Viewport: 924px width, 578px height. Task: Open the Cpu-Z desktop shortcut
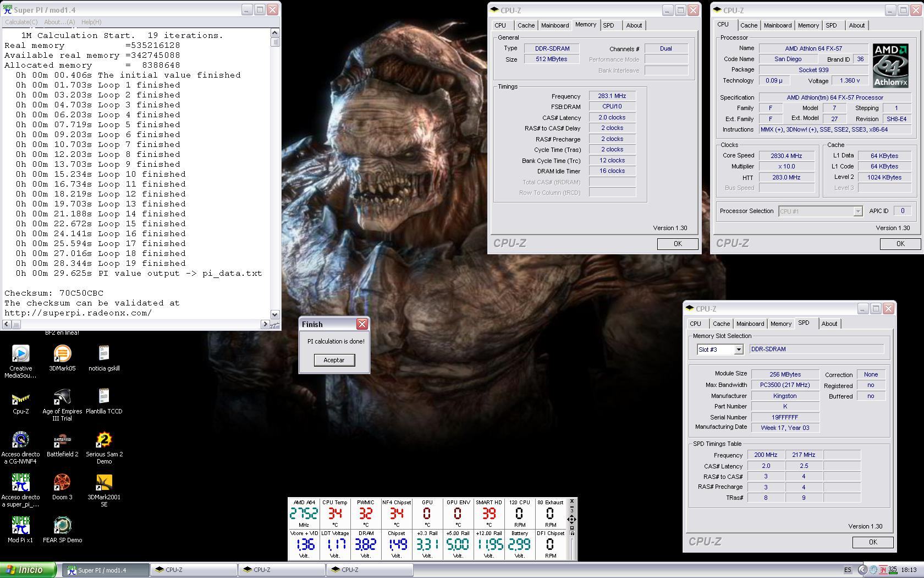20,397
